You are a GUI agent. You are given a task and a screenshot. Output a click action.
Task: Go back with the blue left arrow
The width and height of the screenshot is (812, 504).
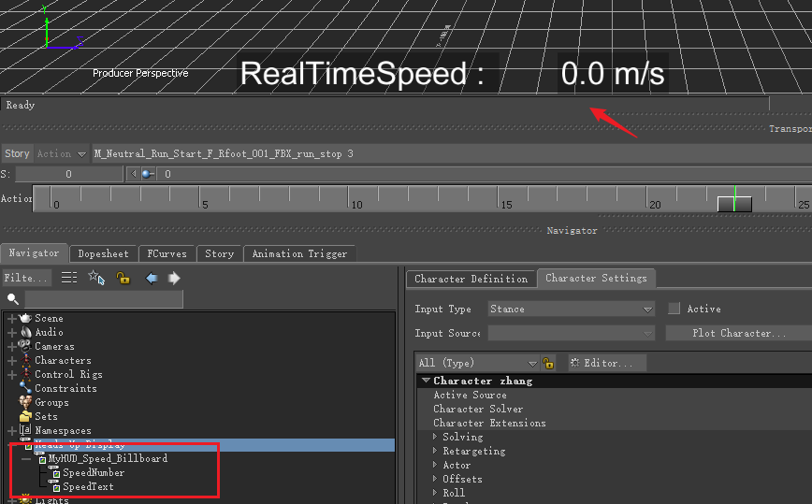pyautogui.click(x=152, y=278)
